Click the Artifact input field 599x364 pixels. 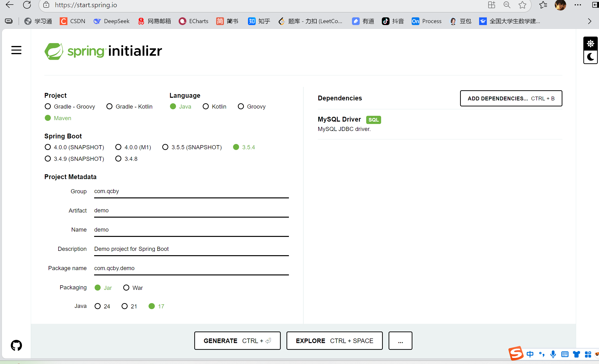191,211
